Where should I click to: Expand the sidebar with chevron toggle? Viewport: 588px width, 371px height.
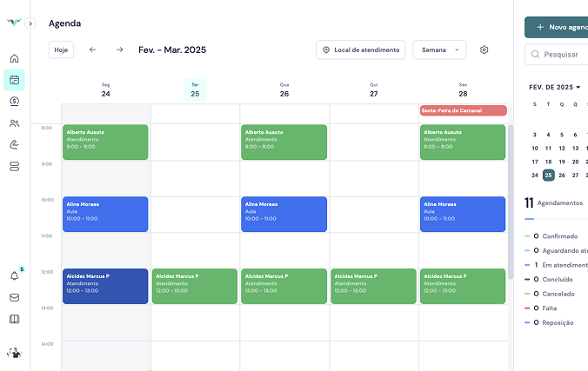30,24
